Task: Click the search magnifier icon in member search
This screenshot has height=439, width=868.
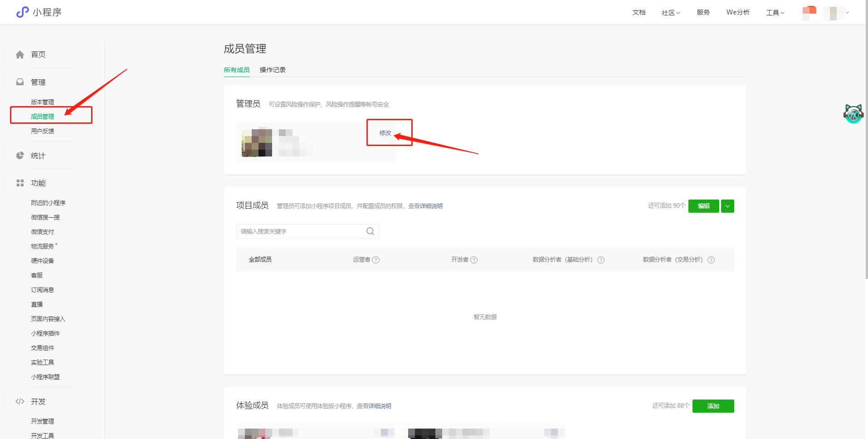Action: [370, 231]
